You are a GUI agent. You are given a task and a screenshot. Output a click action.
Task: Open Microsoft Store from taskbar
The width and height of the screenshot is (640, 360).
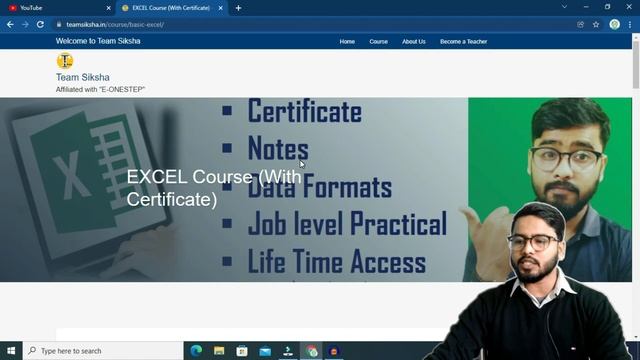click(242, 351)
